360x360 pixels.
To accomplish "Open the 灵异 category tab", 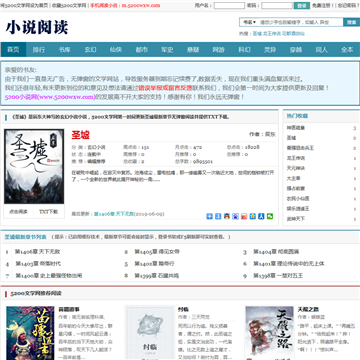I will (x=270, y=50).
